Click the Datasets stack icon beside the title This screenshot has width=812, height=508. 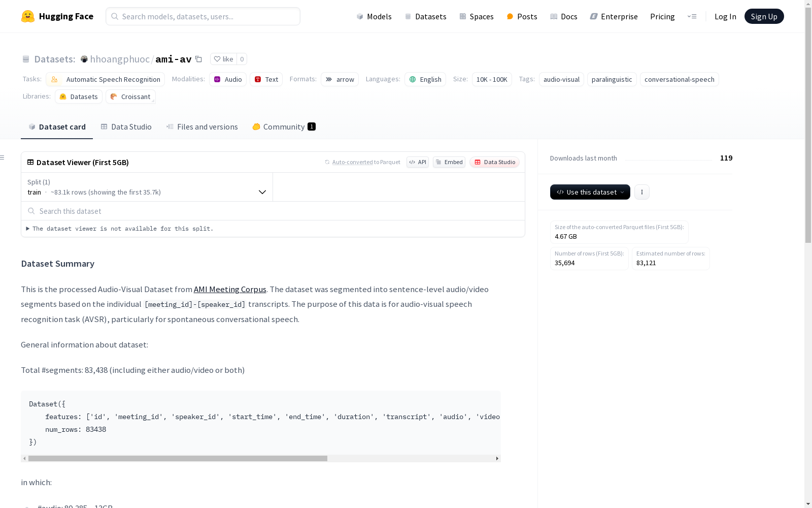[26, 59]
